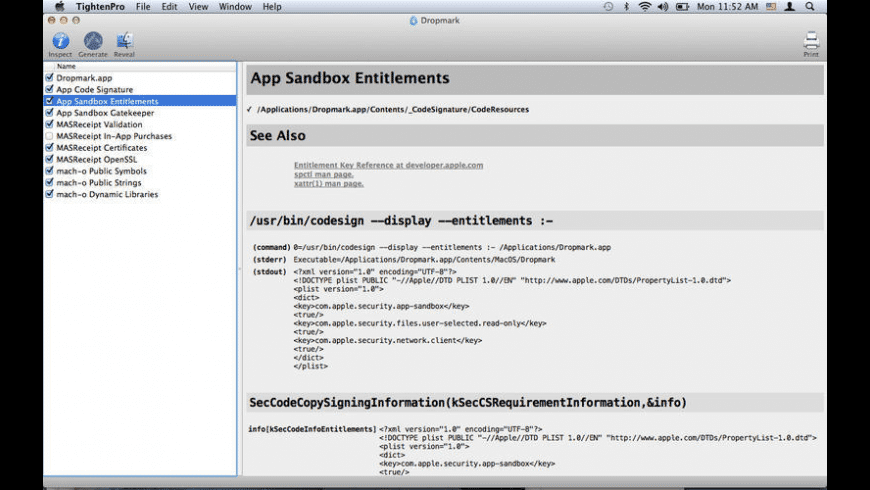Click the Print icon in toolbar
This screenshot has width=870, height=490.
coord(811,41)
